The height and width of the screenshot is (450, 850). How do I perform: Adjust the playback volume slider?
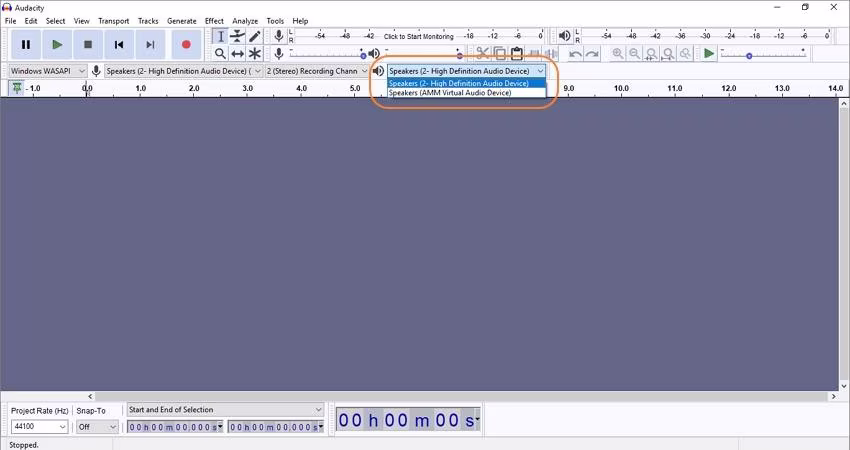[x=423, y=54]
